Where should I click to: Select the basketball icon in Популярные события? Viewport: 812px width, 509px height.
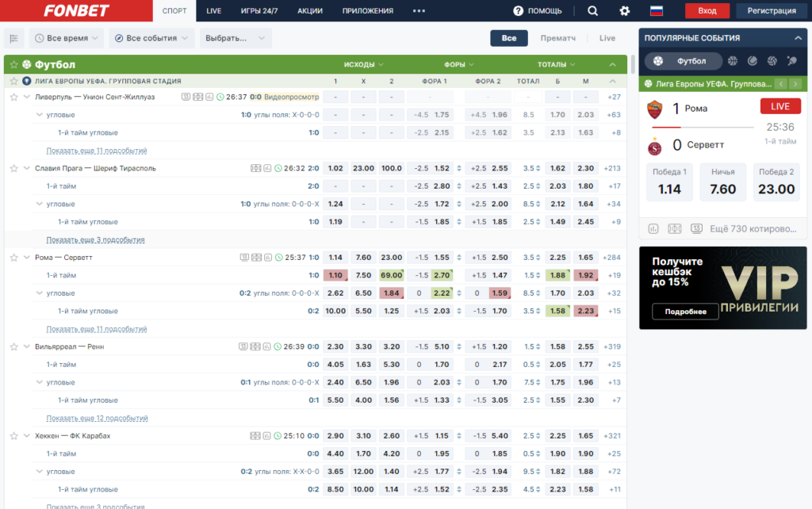[x=733, y=61]
